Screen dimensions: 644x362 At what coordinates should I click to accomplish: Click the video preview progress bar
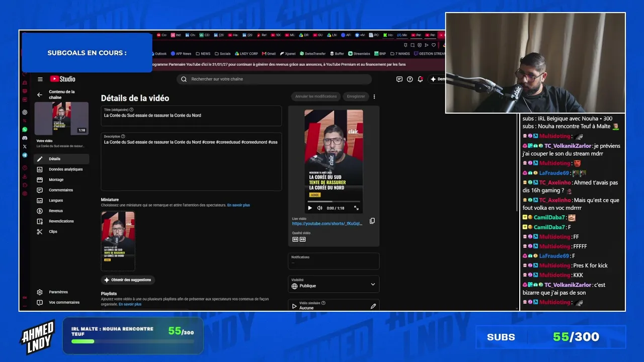pos(334,202)
